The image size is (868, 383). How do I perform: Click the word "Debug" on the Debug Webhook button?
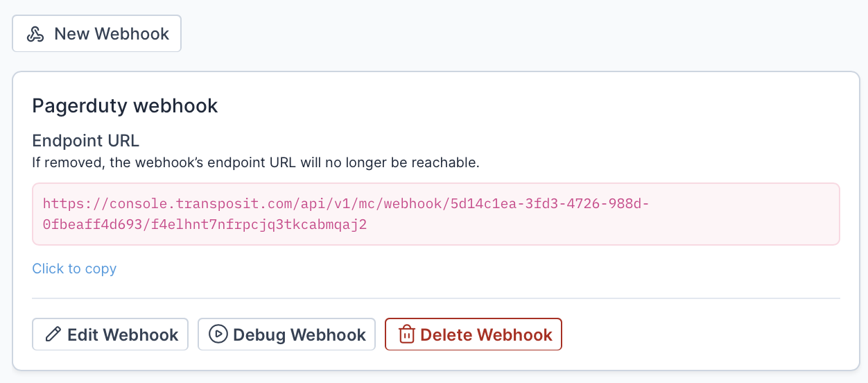(x=259, y=334)
